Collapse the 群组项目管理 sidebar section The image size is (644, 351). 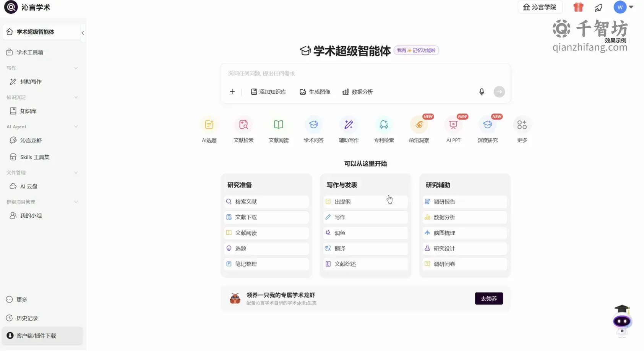tap(76, 202)
